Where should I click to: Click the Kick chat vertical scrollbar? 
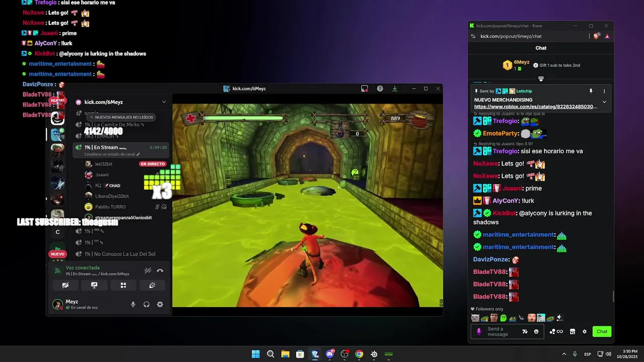(x=613, y=296)
